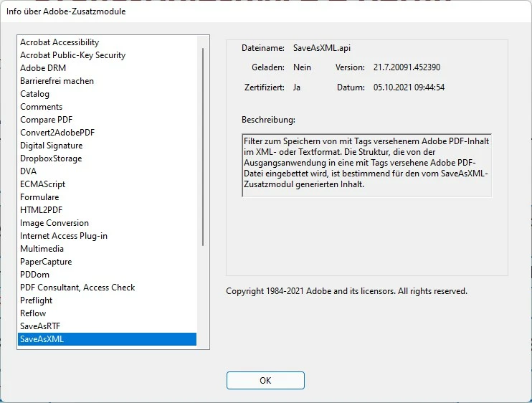Click the plug-in list scrollbar thumb

click(203, 147)
